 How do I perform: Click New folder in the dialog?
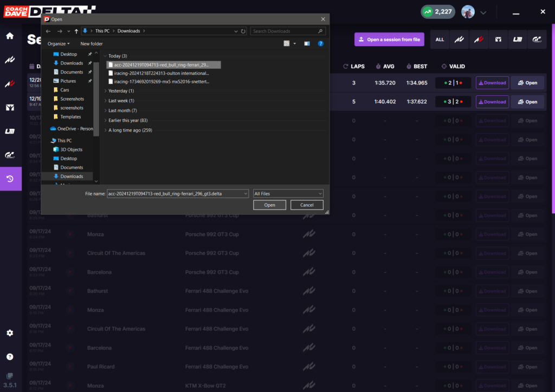click(91, 43)
